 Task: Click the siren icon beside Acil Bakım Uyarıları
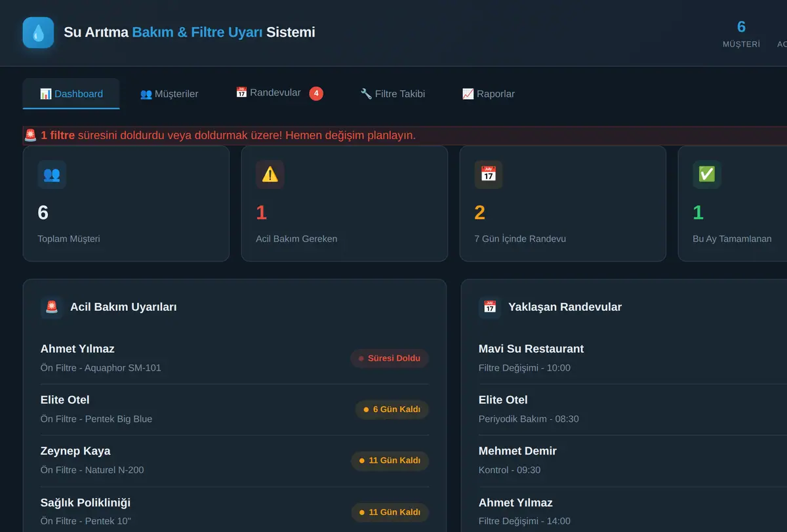(x=52, y=307)
